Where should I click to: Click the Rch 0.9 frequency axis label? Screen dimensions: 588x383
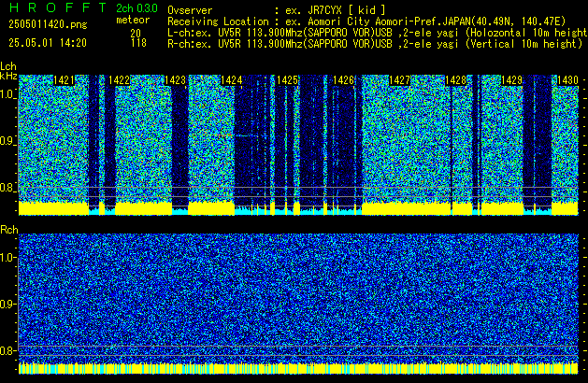click(7, 304)
